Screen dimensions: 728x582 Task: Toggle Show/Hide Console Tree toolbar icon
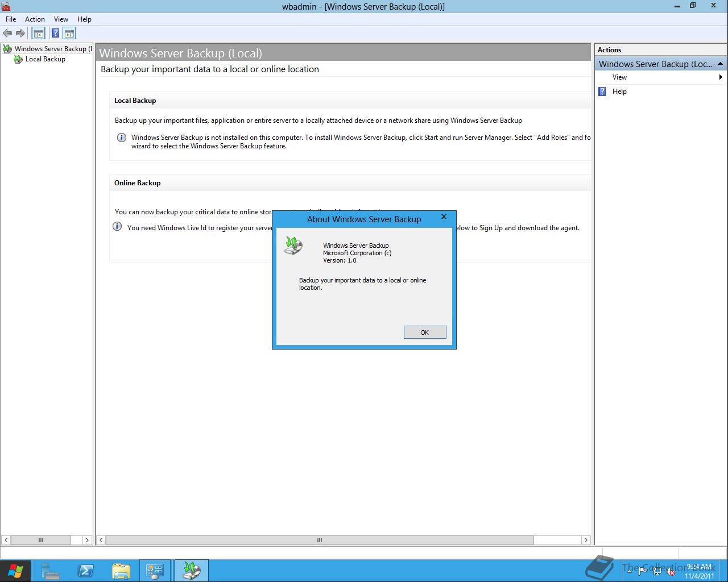pyautogui.click(x=38, y=34)
